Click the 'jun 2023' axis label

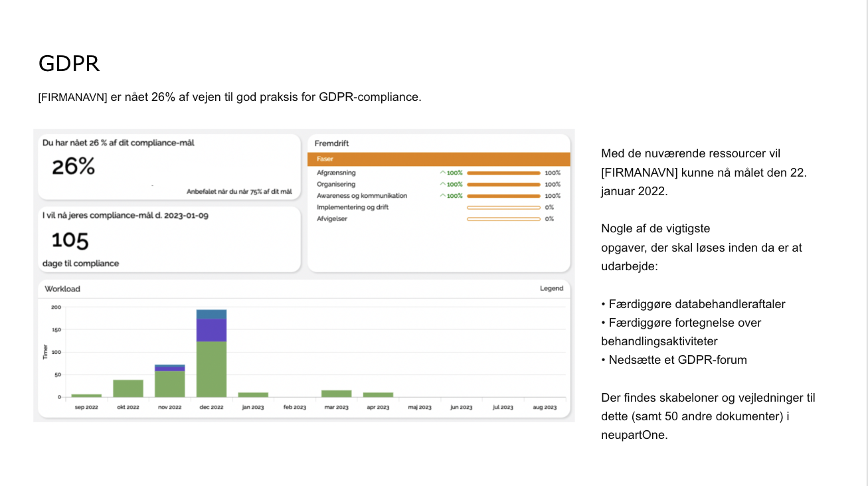(461, 407)
